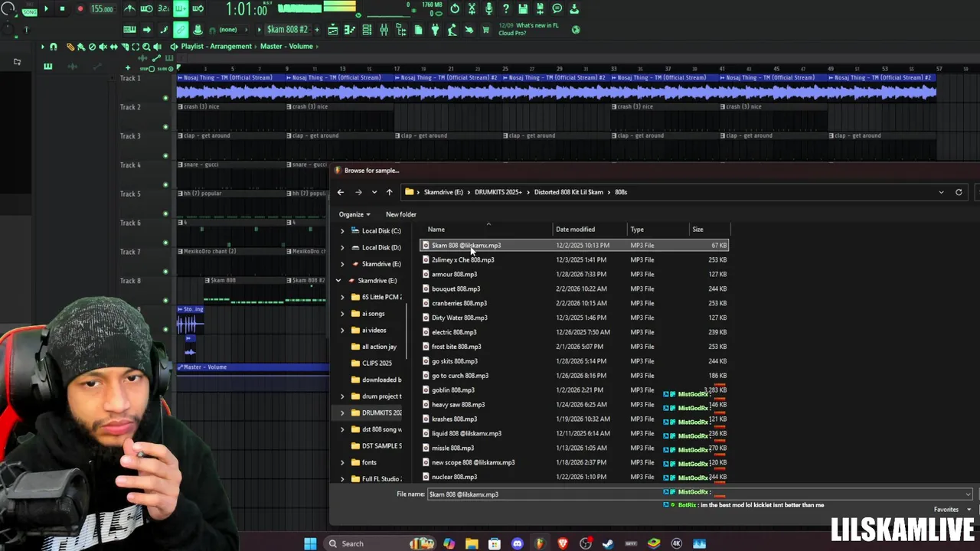Select the Delete tool in Playlist

click(92, 47)
